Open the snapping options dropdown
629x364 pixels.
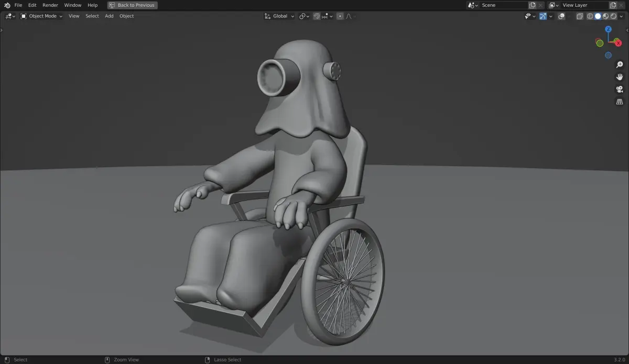point(328,16)
